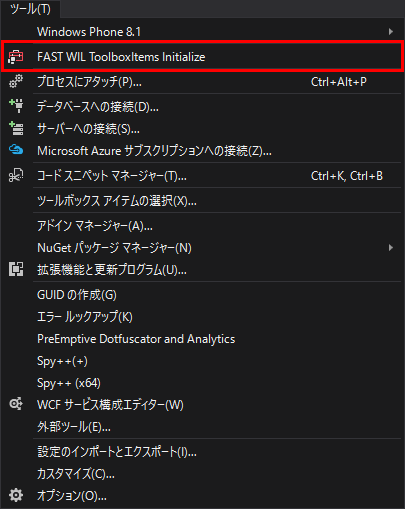Open 外部ツール(E)...
Viewport: 405px width, 509px height.
(x=202, y=426)
